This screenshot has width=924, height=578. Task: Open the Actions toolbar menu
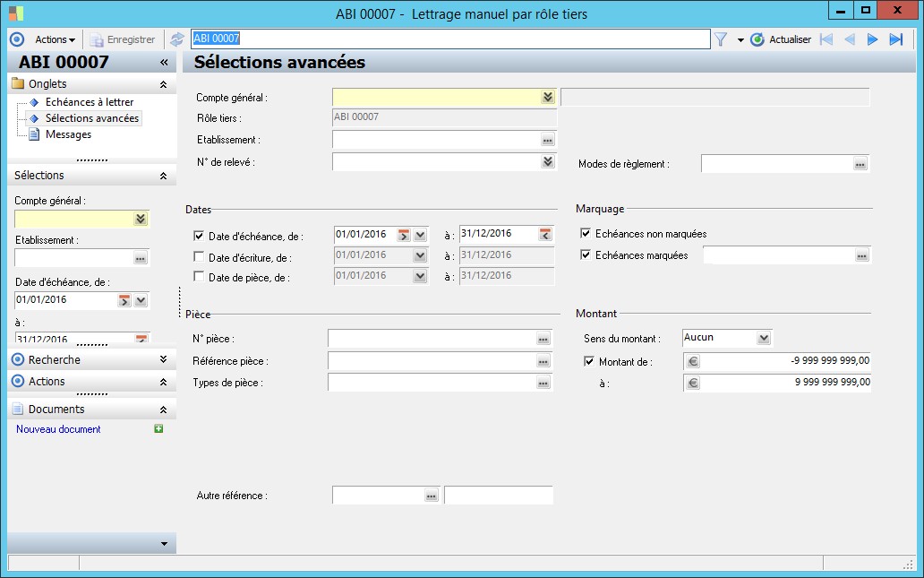(55, 39)
